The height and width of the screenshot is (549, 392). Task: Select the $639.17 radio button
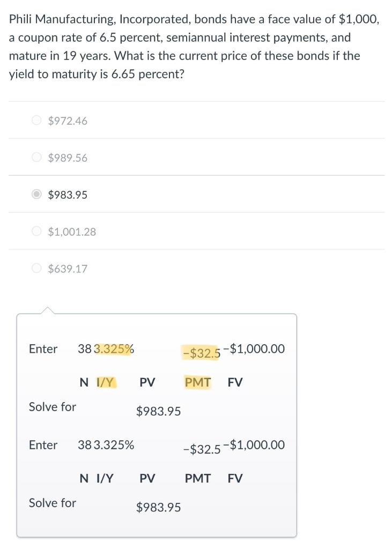coord(36,269)
